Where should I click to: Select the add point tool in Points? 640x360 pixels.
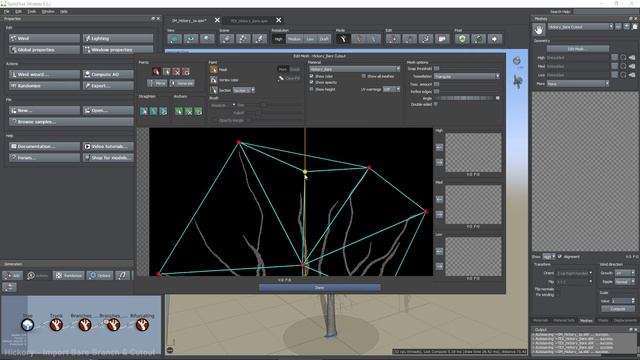point(156,72)
